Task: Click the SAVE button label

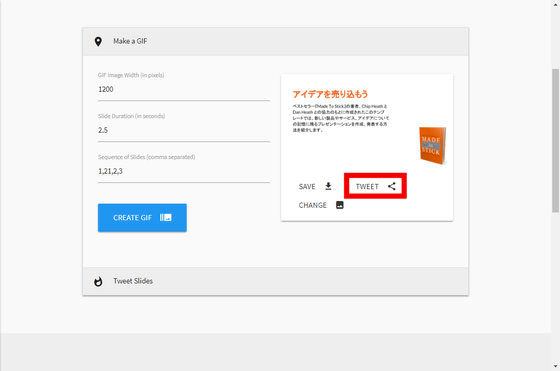Action: click(307, 187)
